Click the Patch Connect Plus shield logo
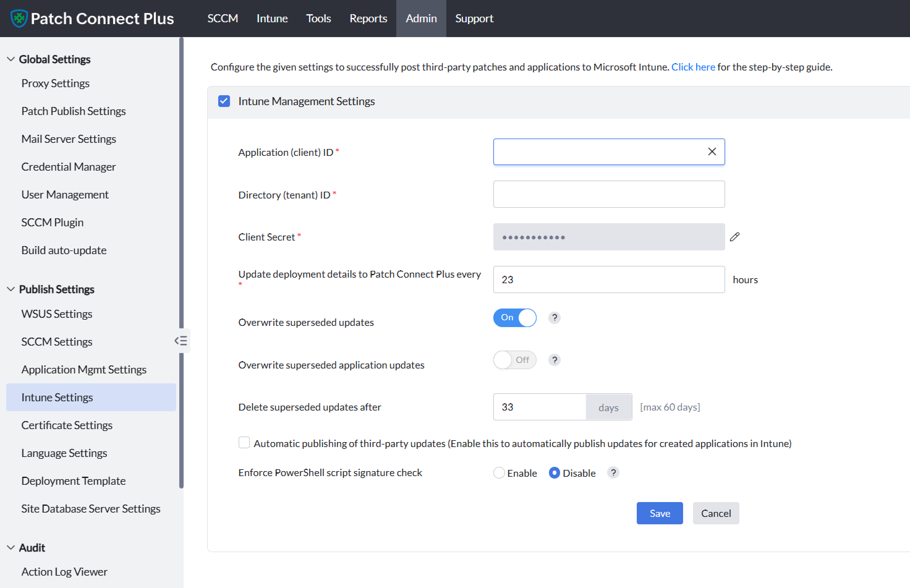 19,18
